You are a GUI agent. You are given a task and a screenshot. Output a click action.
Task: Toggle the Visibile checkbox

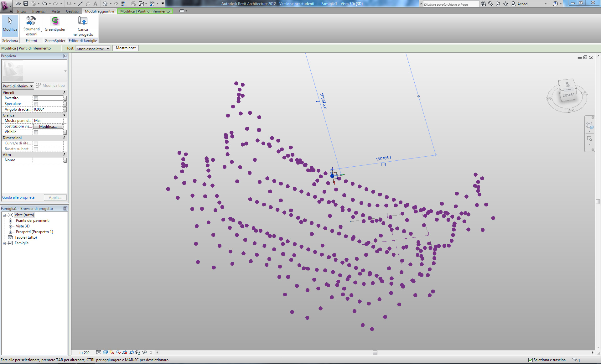click(36, 132)
